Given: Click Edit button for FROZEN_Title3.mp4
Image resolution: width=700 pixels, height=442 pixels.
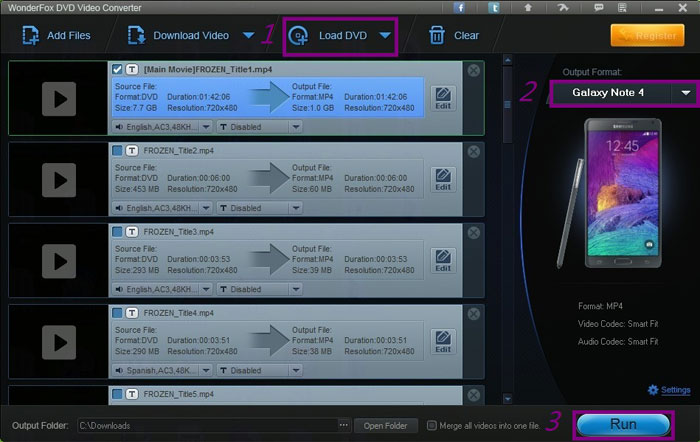Looking at the screenshot, I should pos(443,261).
